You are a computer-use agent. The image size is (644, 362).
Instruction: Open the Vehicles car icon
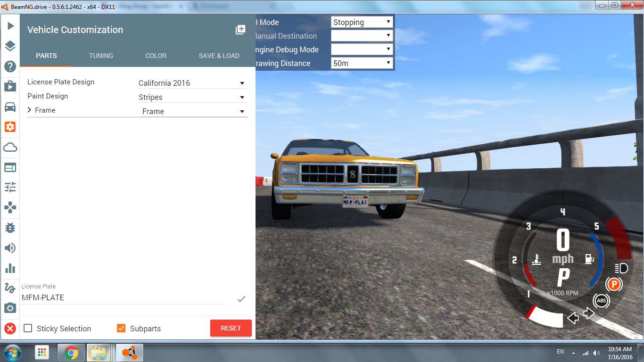10,107
